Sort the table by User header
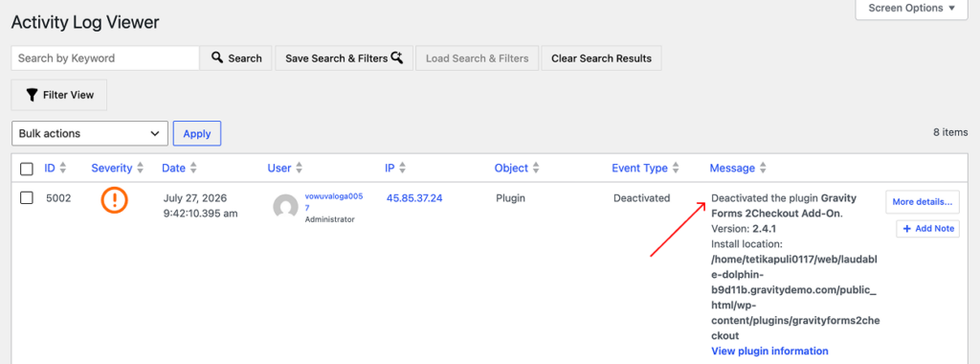 pos(279,169)
